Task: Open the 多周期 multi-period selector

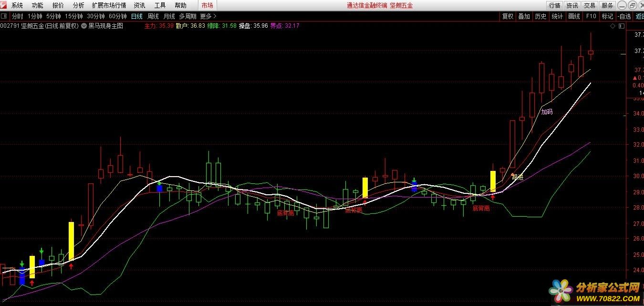Action: (187, 16)
